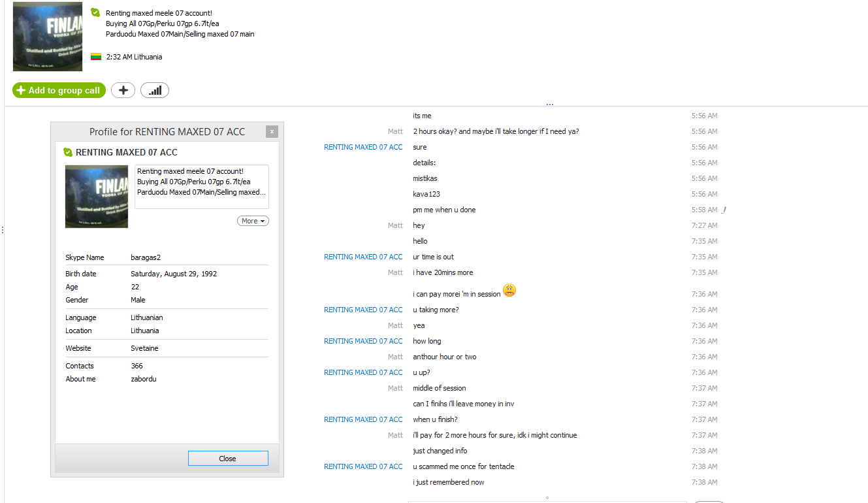
Task: Click the plus button beside Add to group call
Action: (123, 90)
